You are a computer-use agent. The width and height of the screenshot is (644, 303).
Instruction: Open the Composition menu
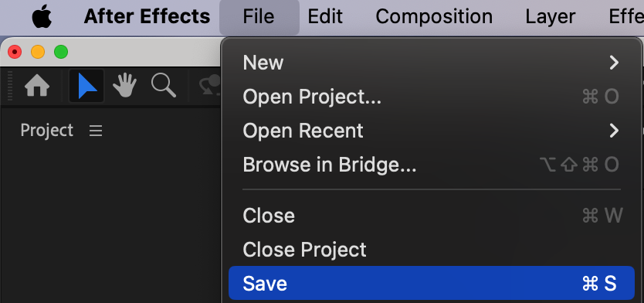434,17
